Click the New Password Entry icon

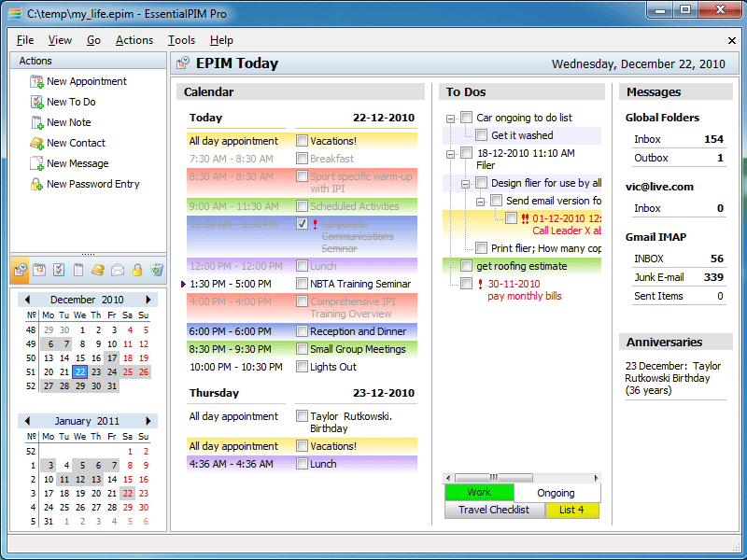36,184
